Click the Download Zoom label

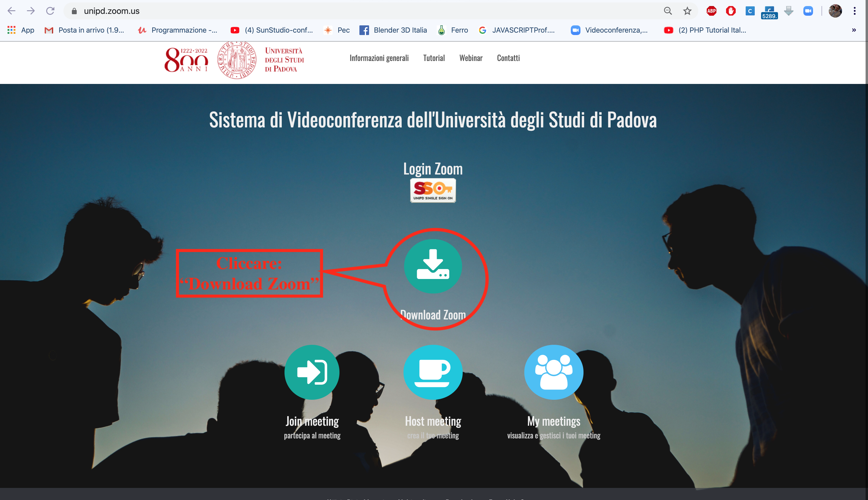(x=433, y=315)
